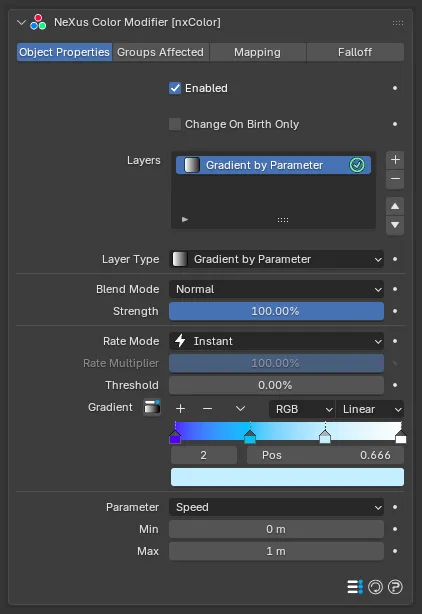The image size is (422, 614).
Task: Adjust the Strength 100.00% slider
Action: tap(276, 311)
